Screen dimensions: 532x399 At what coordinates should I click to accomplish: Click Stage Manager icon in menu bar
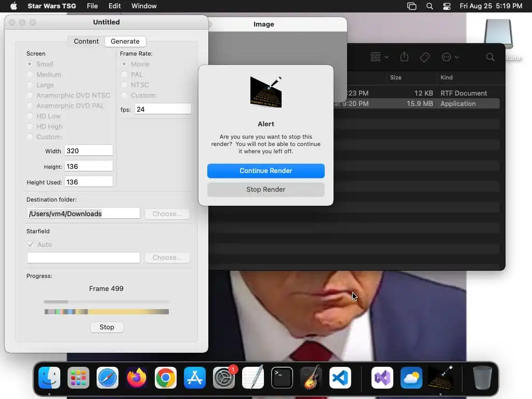411,6
